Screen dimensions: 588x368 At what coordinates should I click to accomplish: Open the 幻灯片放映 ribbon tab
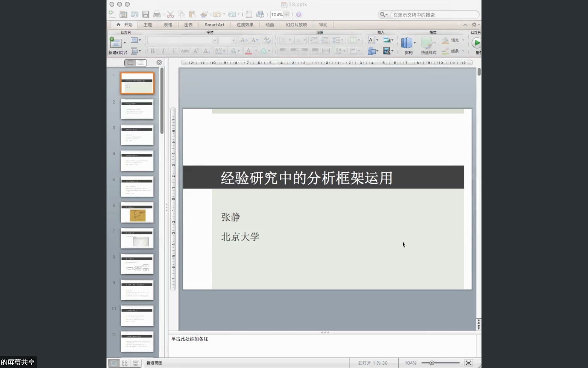[x=296, y=25]
